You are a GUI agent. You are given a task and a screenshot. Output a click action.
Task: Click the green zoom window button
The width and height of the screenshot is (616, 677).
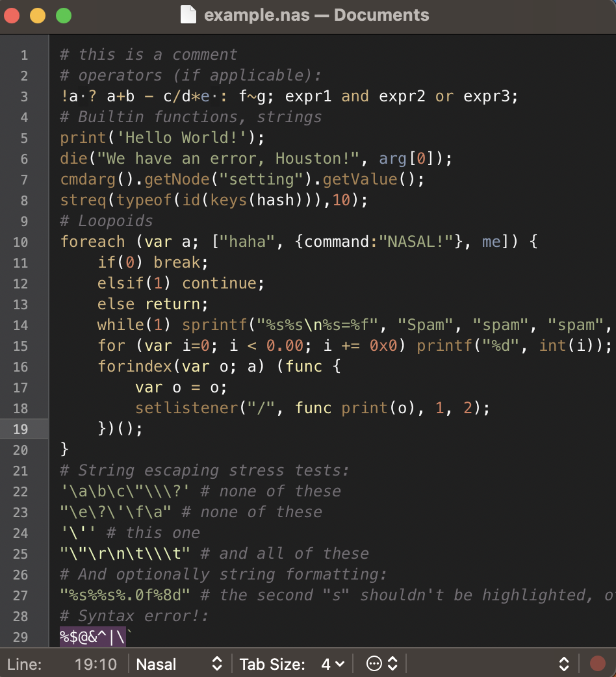point(64,16)
